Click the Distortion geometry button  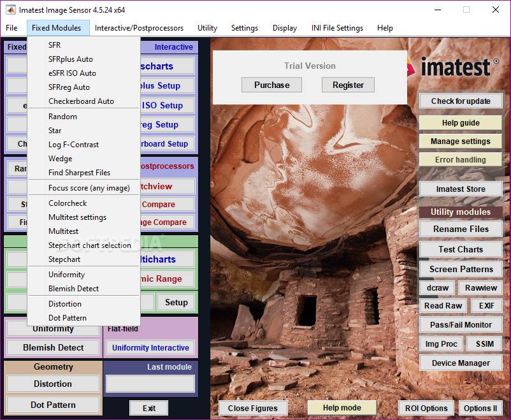pyautogui.click(x=53, y=384)
